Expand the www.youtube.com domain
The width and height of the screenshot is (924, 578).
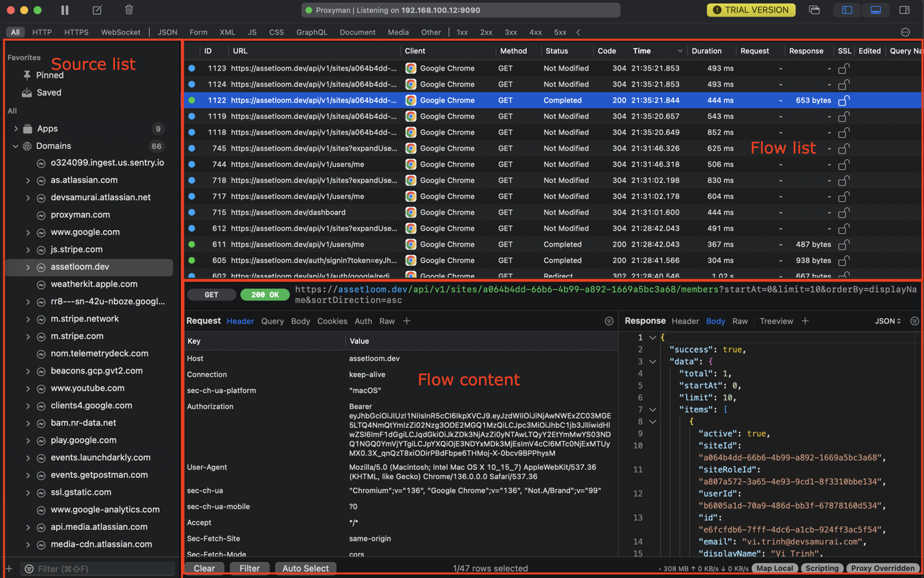click(28, 388)
